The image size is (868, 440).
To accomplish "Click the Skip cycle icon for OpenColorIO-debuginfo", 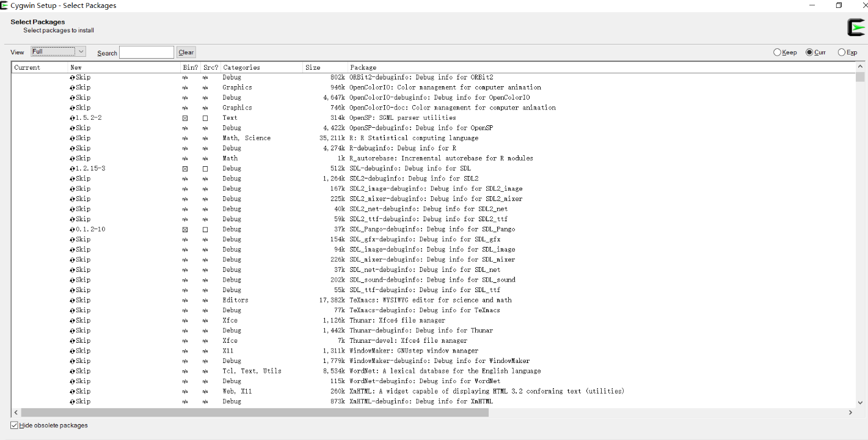I will (73, 98).
